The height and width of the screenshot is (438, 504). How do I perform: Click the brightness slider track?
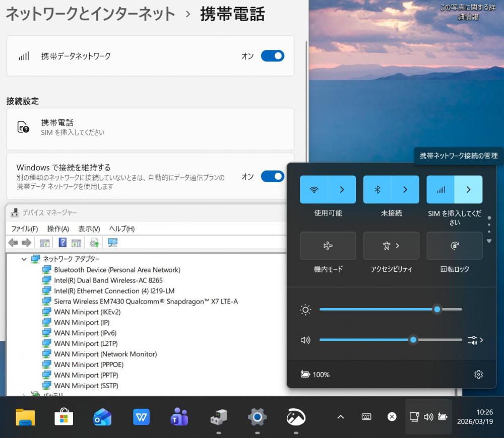pyautogui.click(x=378, y=310)
